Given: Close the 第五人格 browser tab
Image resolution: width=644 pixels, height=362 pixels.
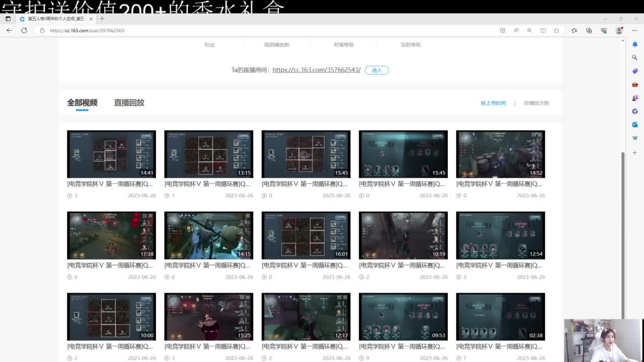Looking at the screenshot, I should (x=91, y=19).
